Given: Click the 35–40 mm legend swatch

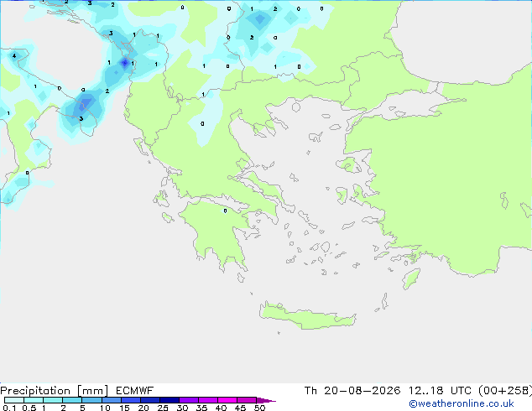Looking at the screenshot, I should pyautogui.click(x=208, y=400).
